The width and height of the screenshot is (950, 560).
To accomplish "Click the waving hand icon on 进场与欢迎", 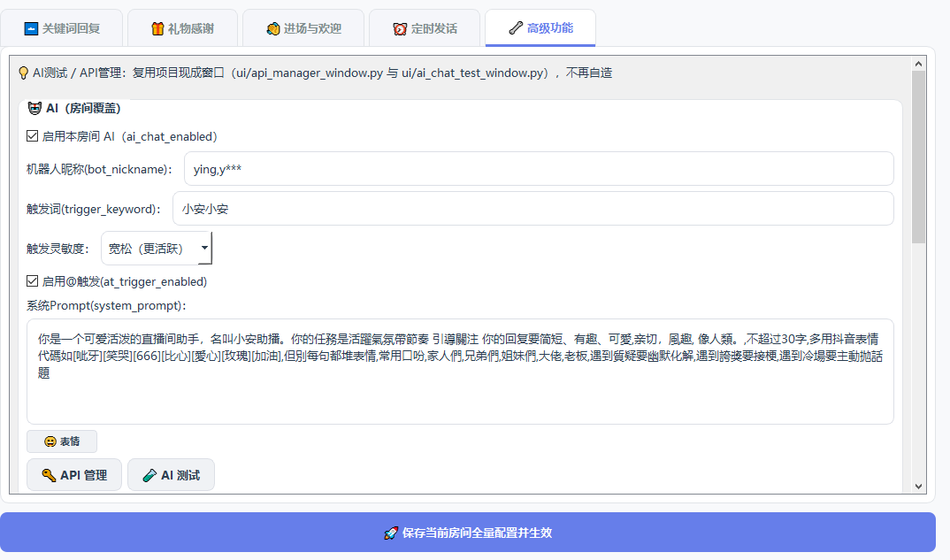I will (x=273, y=28).
